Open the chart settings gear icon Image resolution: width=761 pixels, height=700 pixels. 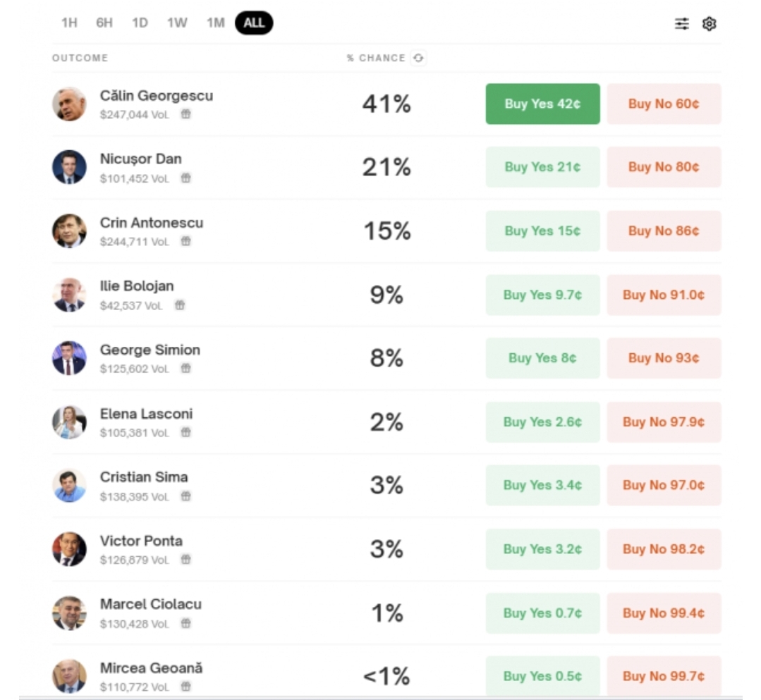click(709, 24)
